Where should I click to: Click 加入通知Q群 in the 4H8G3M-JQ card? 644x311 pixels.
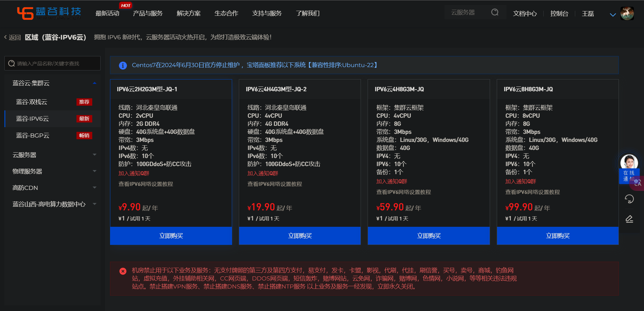[392, 182]
